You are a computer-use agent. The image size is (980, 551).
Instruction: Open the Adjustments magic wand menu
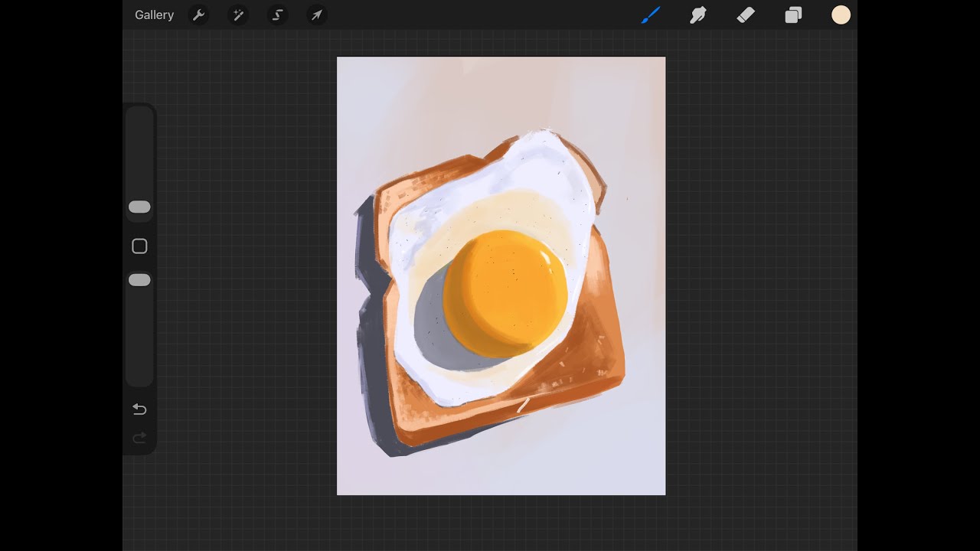click(x=238, y=15)
